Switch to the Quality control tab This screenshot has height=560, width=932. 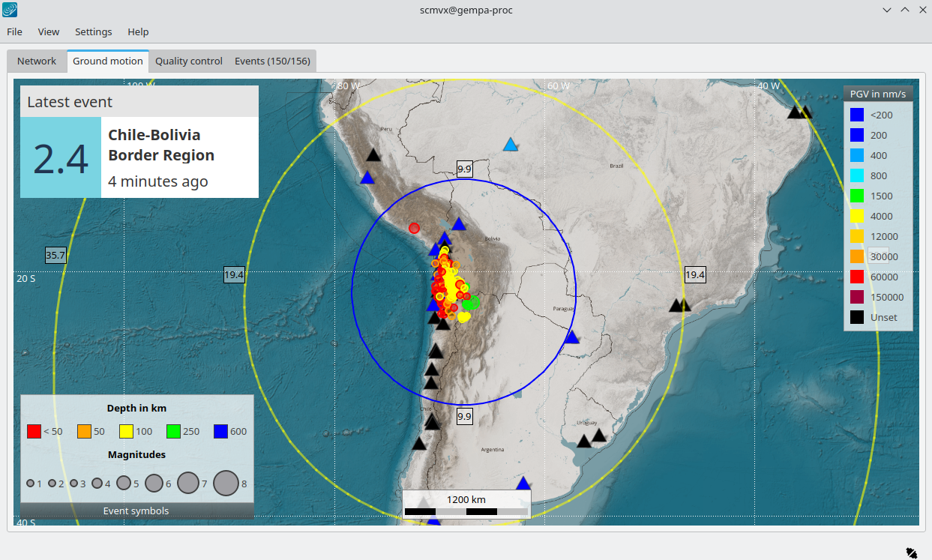tap(189, 61)
